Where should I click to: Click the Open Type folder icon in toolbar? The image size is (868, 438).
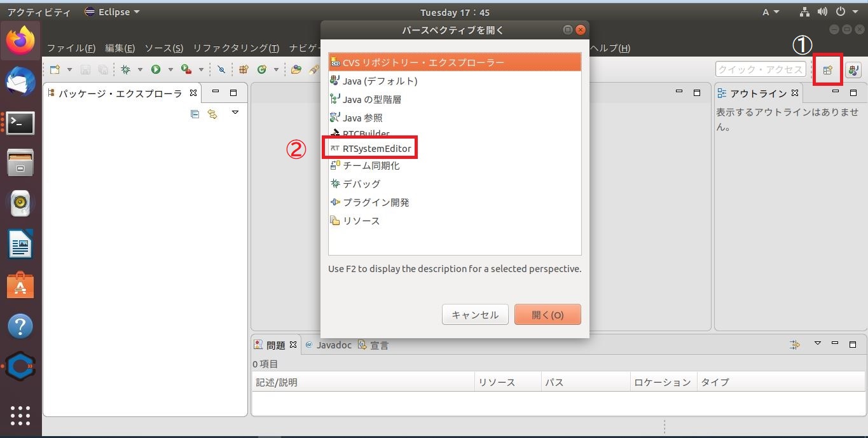296,69
